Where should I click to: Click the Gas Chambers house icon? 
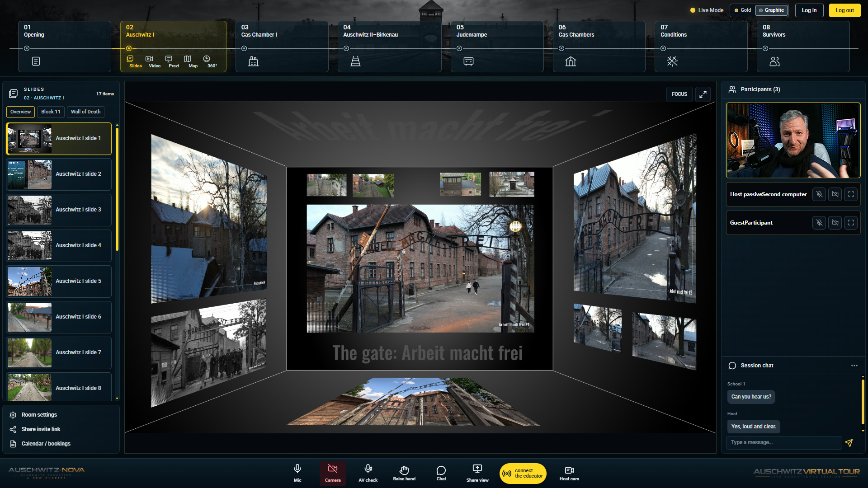(x=571, y=61)
